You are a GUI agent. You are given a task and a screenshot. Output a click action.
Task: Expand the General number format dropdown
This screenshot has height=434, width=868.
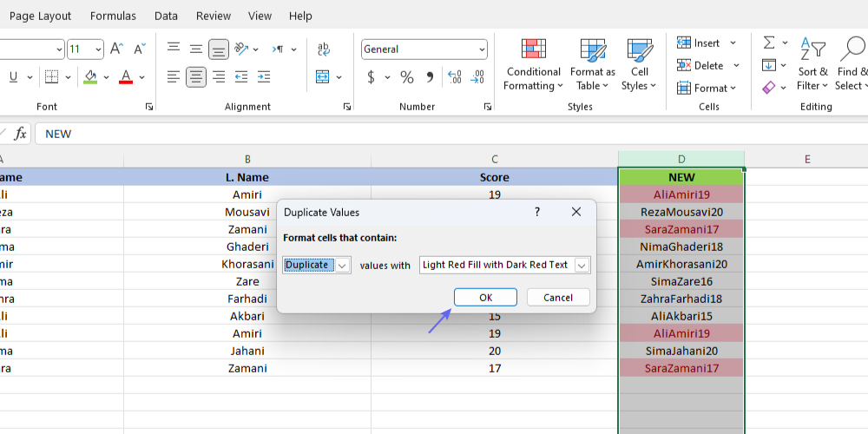480,49
